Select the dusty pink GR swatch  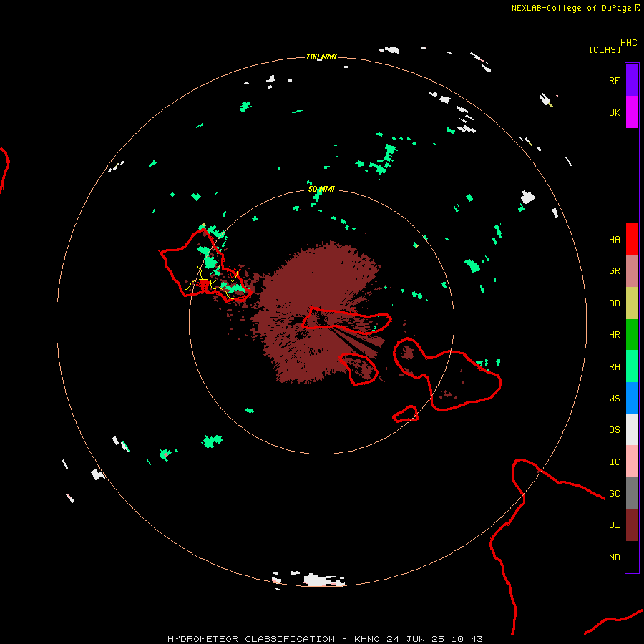[x=632, y=271]
